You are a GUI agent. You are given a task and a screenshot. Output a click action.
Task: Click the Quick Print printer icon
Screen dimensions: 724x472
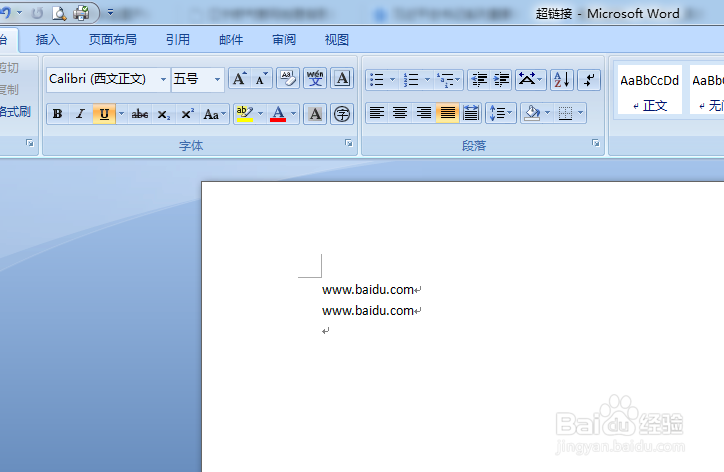81,13
